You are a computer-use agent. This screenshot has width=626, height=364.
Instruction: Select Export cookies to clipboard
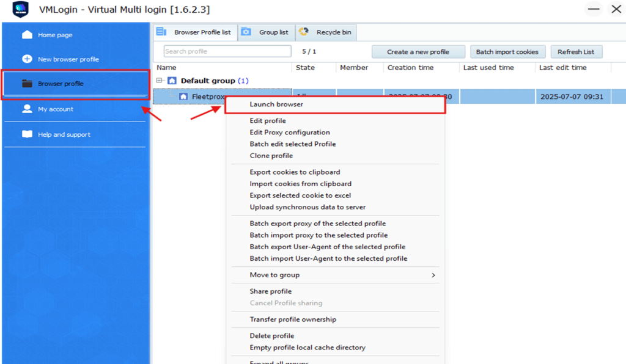tap(295, 172)
